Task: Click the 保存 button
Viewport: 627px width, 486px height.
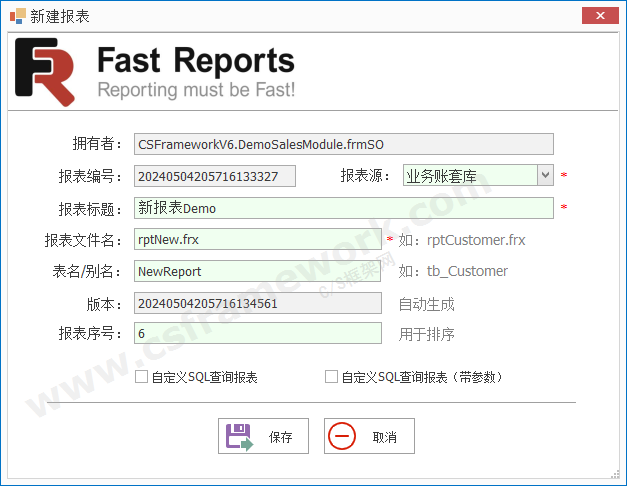Action: coord(263,436)
